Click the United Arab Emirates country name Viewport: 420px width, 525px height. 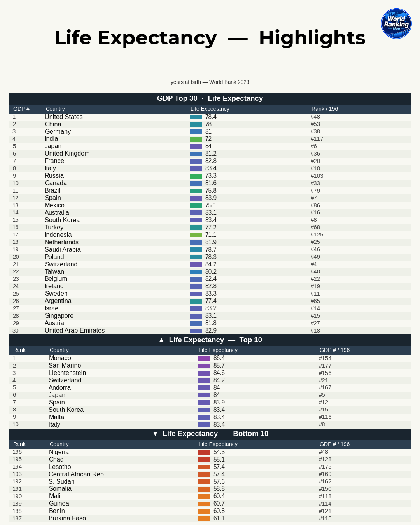[75, 331]
